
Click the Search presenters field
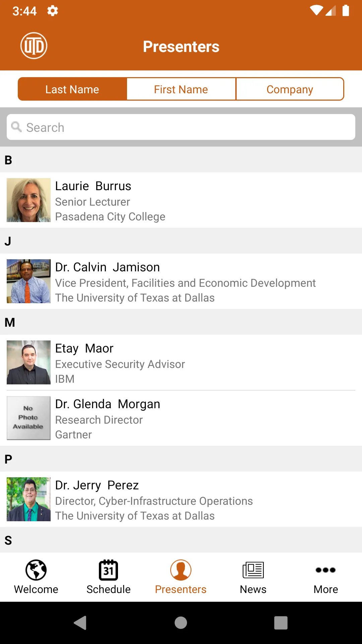(181, 127)
